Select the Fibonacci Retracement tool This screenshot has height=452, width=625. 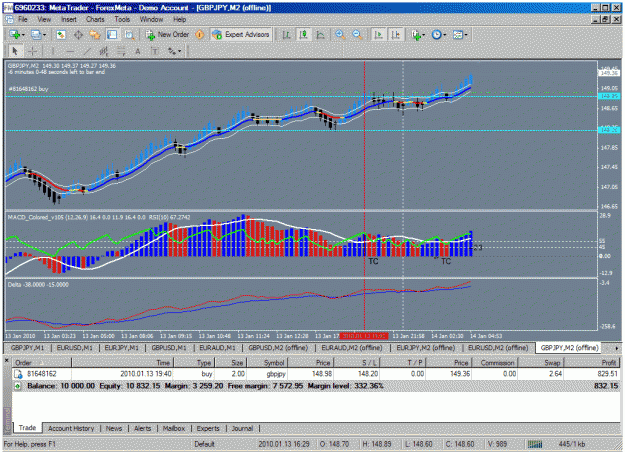click(121, 51)
